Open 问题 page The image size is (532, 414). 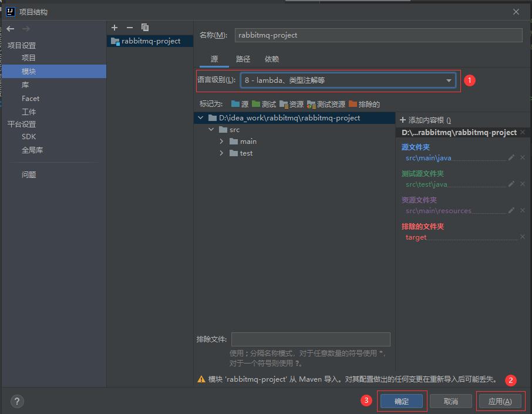coord(29,175)
